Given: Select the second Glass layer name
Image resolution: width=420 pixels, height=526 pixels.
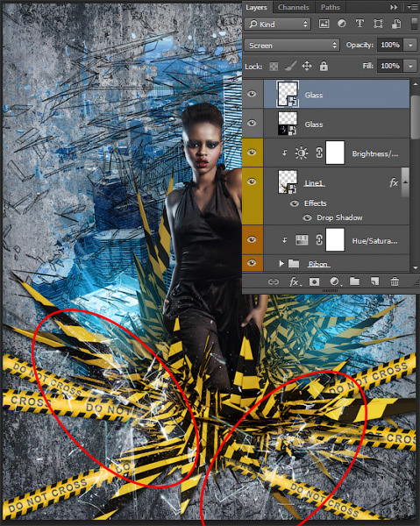Looking at the screenshot, I should 314,124.
